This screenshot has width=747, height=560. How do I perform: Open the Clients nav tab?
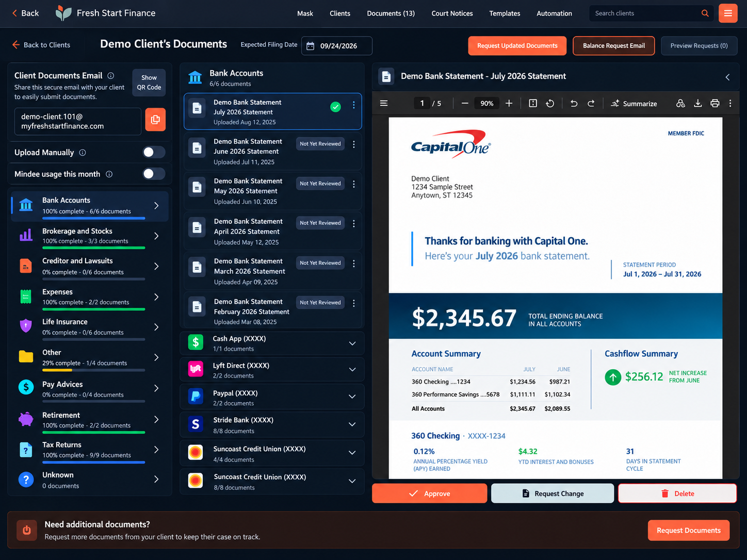(340, 13)
